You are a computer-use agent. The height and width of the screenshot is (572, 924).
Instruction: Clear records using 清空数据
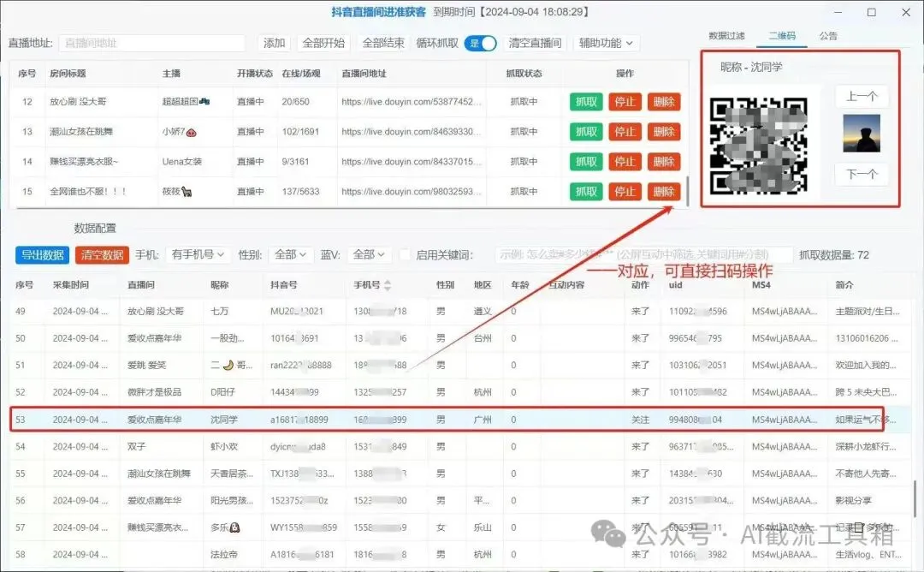coord(100,254)
